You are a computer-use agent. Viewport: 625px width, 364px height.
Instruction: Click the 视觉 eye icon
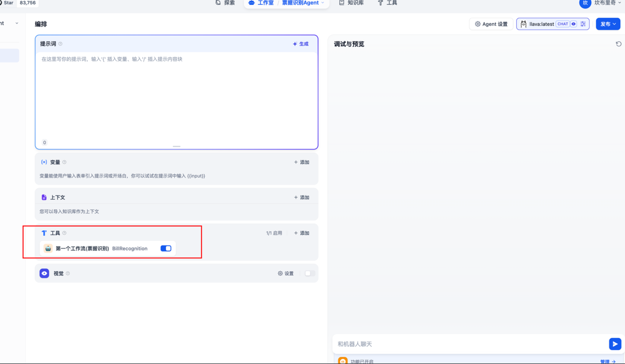point(44,273)
